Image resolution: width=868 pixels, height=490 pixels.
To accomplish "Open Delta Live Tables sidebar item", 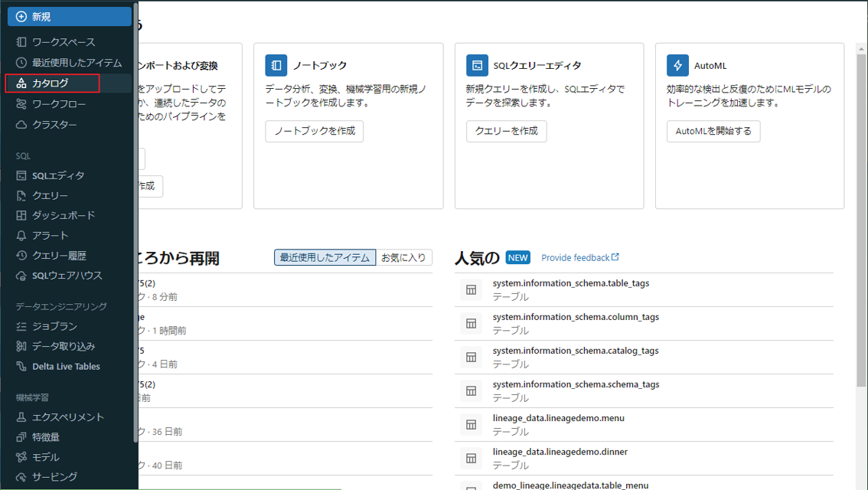I will coord(65,367).
